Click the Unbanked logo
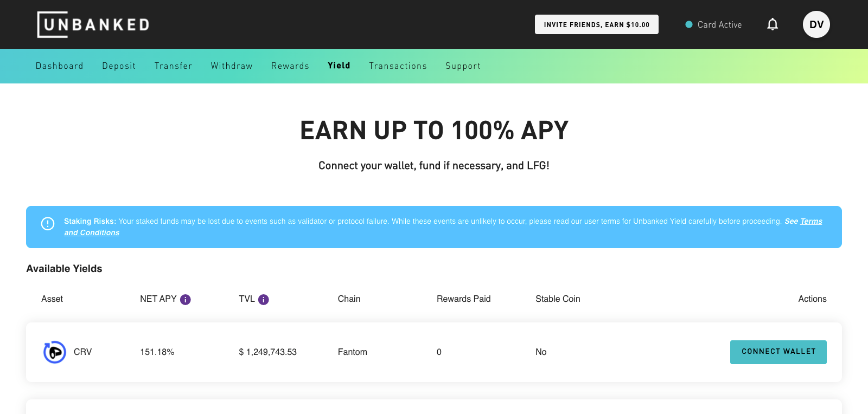 [93, 24]
